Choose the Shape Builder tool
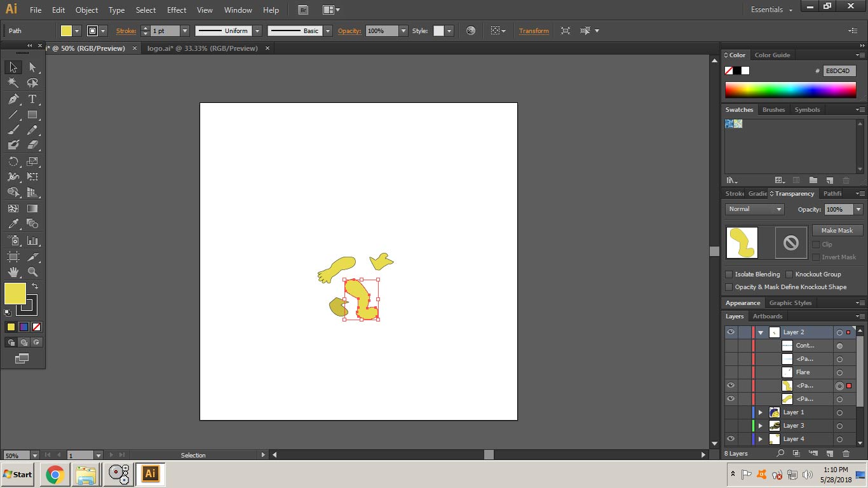Screen dimensions: 868x488 pyautogui.click(x=13, y=193)
